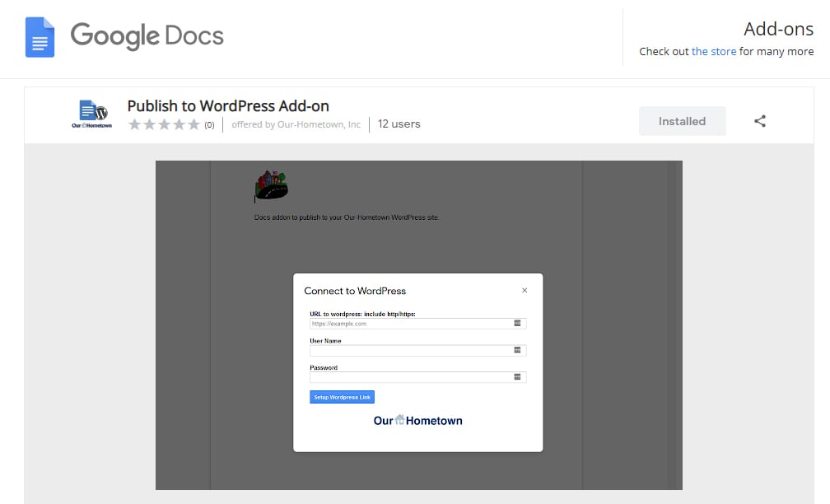Click the Publish to WordPress add-on icon

click(x=92, y=114)
